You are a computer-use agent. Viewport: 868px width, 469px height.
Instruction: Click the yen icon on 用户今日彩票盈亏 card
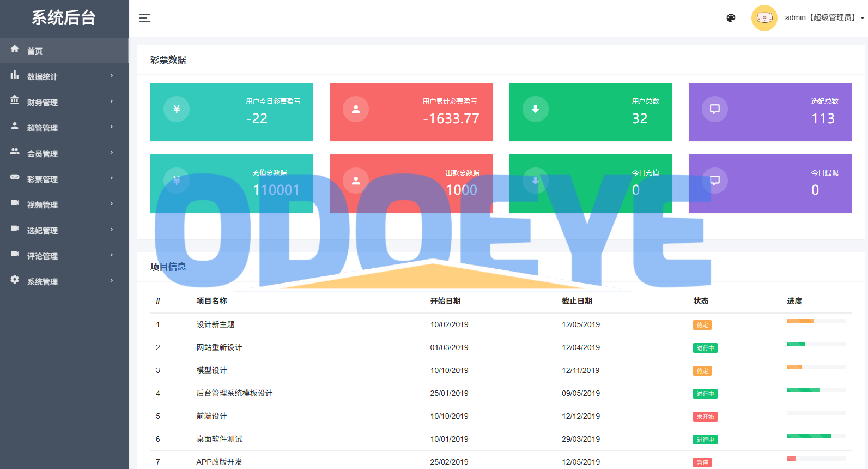click(177, 109)
